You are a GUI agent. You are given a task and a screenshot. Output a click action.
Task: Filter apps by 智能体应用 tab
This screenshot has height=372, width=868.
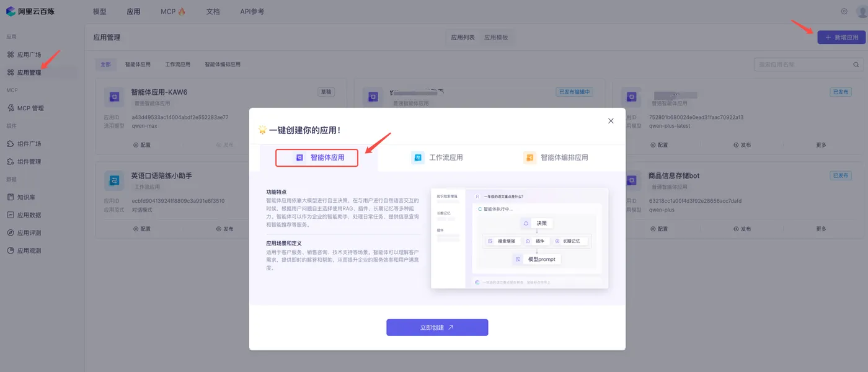click(x=138, y=64)
